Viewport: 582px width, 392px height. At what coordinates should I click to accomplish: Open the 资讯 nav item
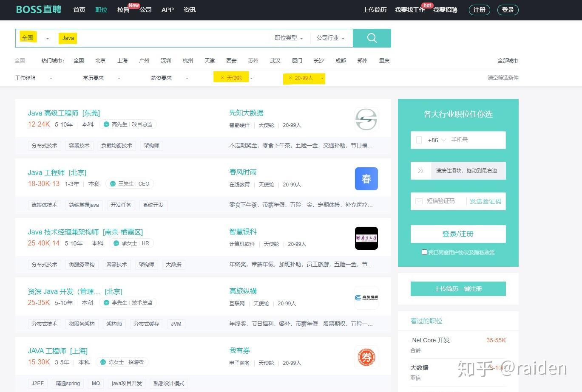tap(190, 10)
